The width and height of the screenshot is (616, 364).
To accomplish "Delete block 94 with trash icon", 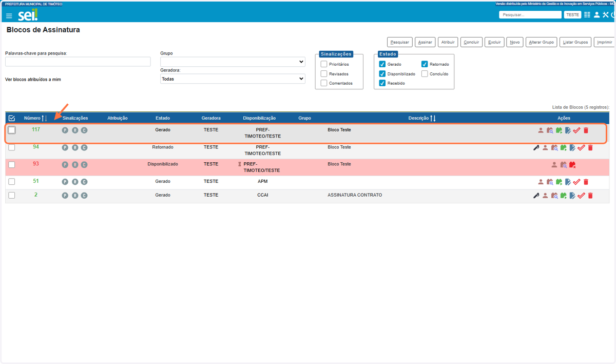I will (590, 148).
